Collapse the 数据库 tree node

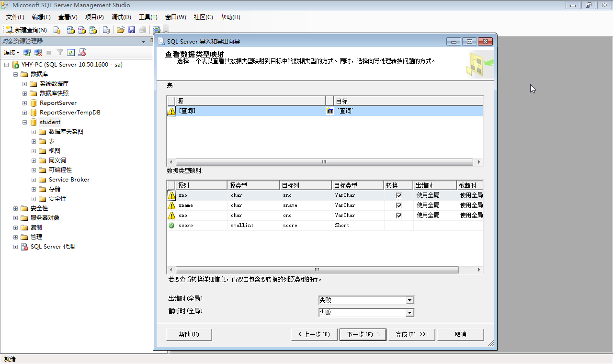[x=16, y=74]
